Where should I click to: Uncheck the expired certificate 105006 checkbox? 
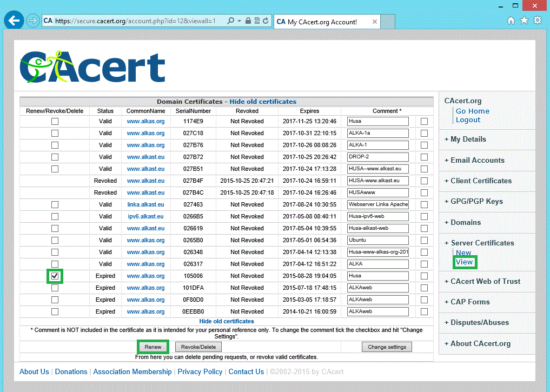(55, 276)
